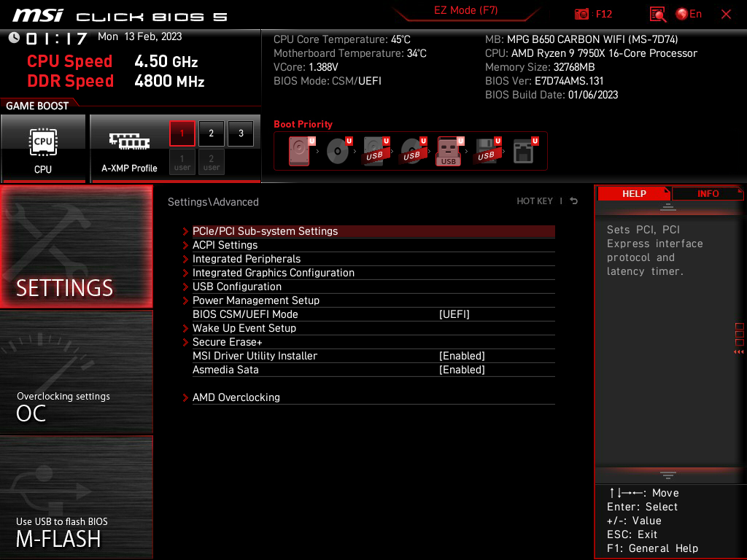Click the clock icon beside the time
This screenshot has height=560, width=747.
[x=15, y=38]
